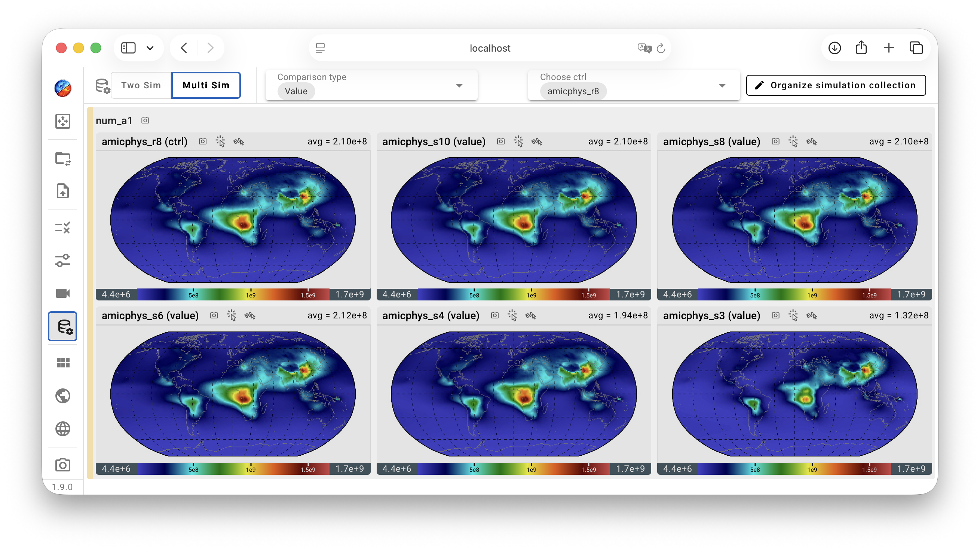Click the crossed-link icon on amicphys_s4 panel
The width and height of the screenshot is (980, 550).
click(531, 315)
